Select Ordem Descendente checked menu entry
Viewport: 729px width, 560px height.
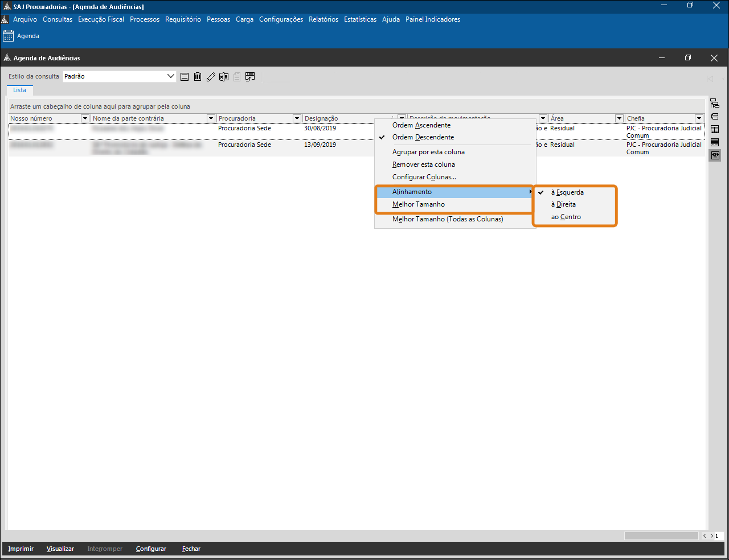click(x=423, y=137)
